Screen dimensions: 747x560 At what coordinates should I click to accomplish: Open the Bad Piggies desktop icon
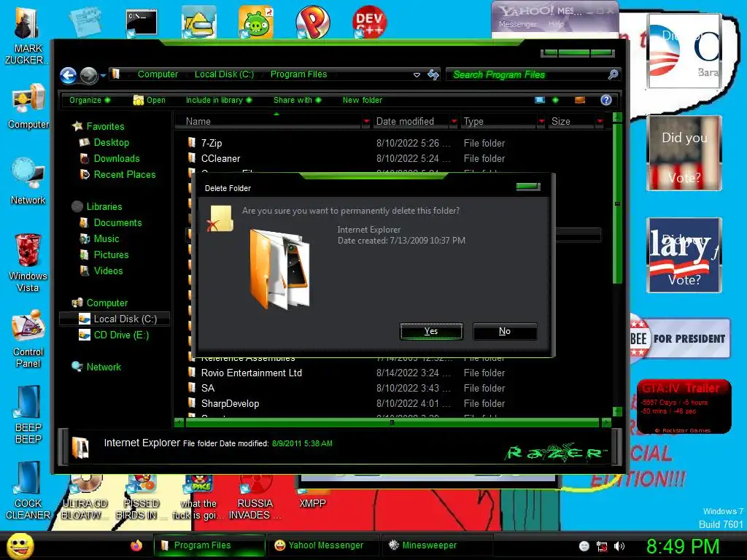[256, 22]
